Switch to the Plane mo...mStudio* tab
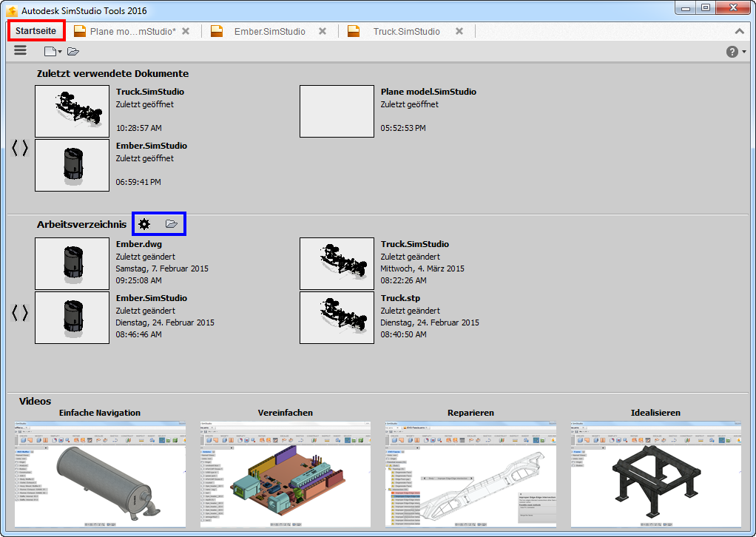756x537 pixels. [x=132, y=31]
